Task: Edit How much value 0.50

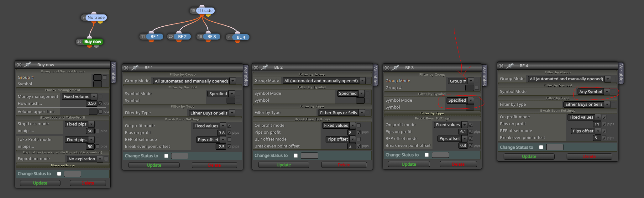Action: click(92, 104)
